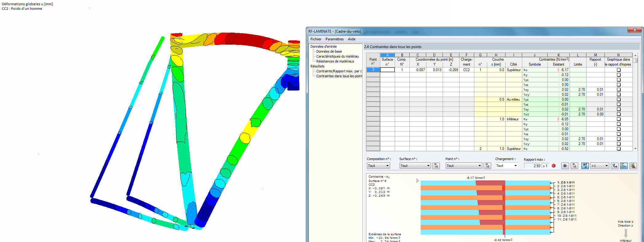The width and height of the screenshot is (644, 242).
Task: Click the Excel export icon
Action: [x=633, y=166]
